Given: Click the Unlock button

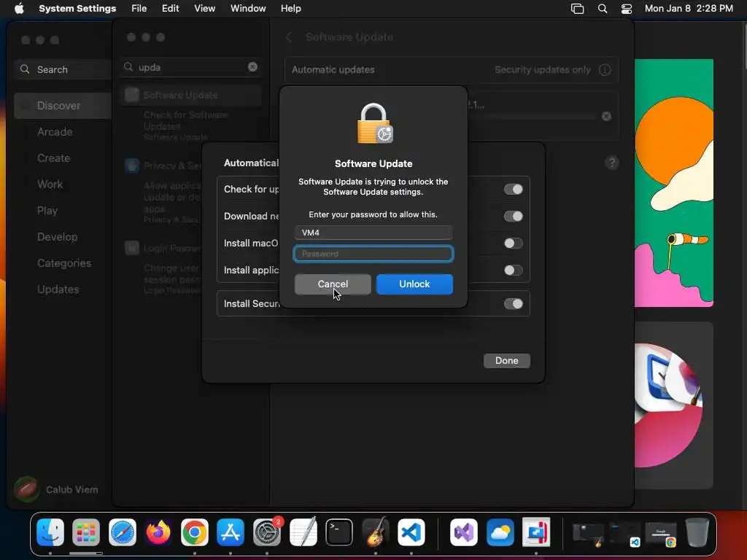Looking at the screenshot, I should (414, 284).
